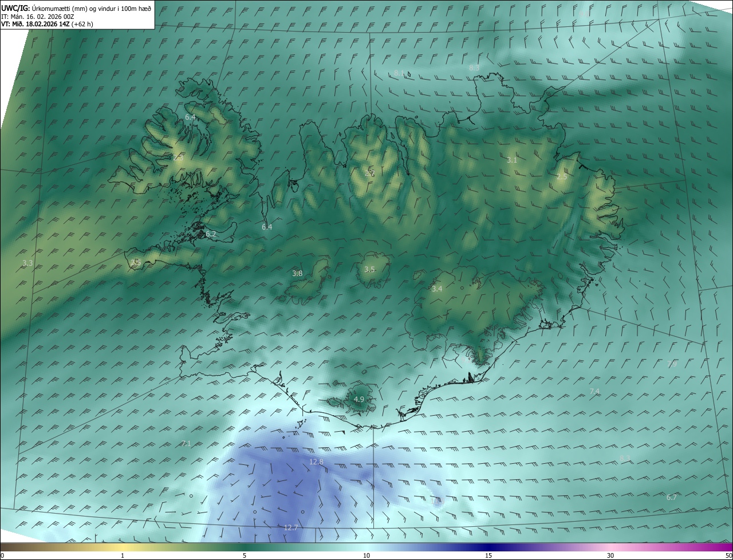Click the 4.9 value on the map
Viewport: 733px width, 560px height.
pyautogui.click(x=359, y=399)
